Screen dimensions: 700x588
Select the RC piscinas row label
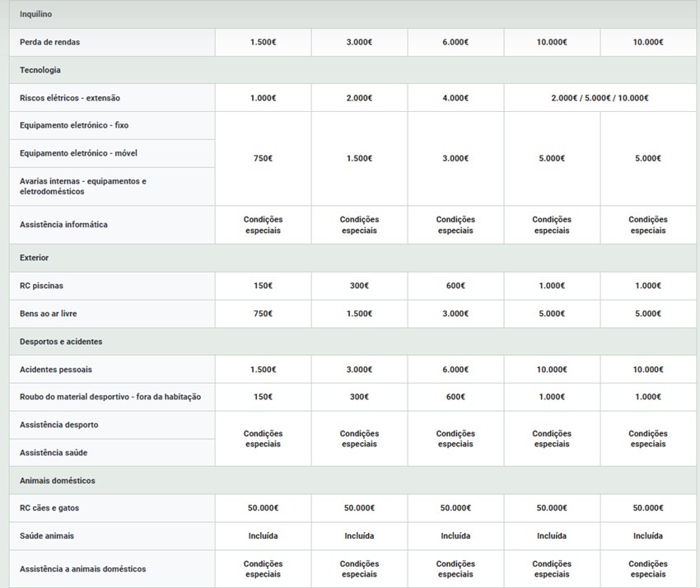point(42,286)
